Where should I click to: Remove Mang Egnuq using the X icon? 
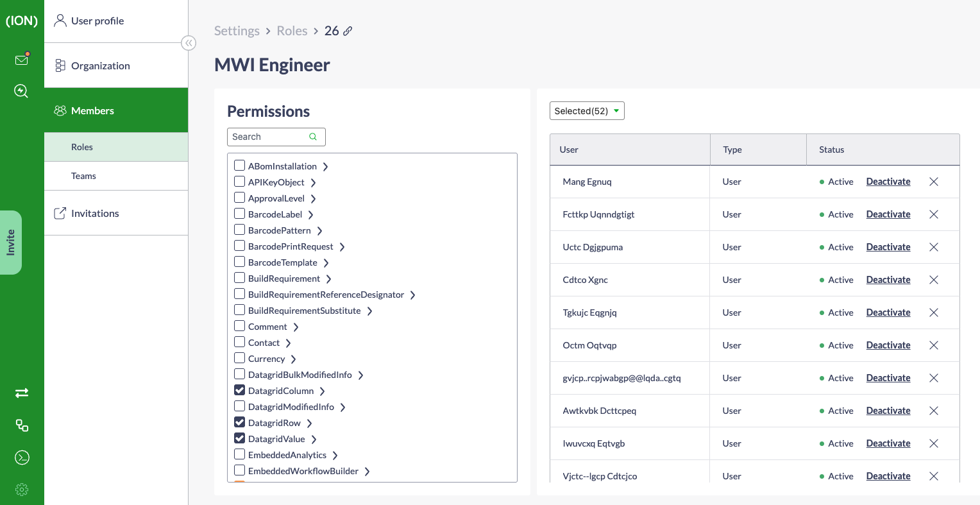point(934,182)
